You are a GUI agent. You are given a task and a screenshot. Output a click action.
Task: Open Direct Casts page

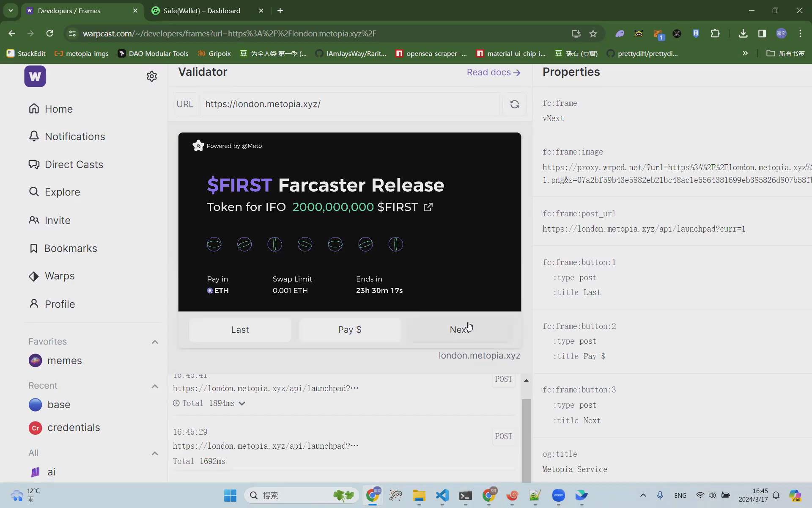coord(66,164)
